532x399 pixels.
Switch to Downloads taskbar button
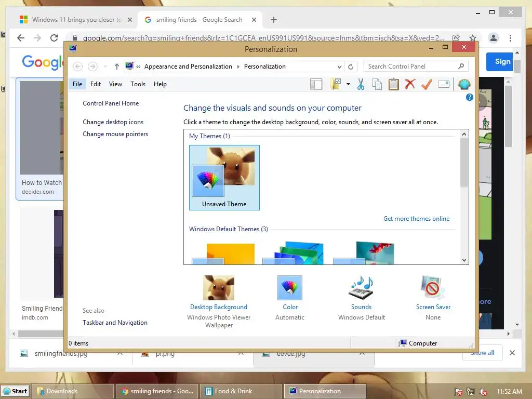(73, 391)
